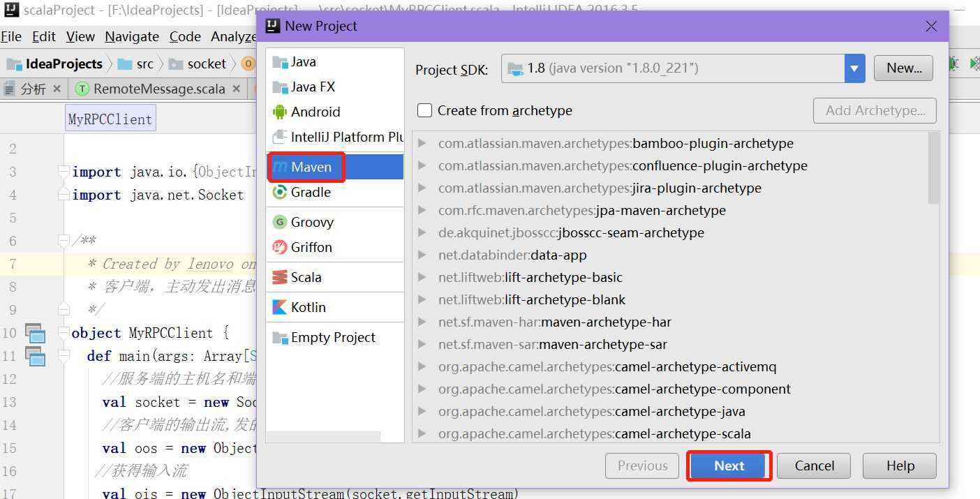Click run with coverage icon in toolbar
Image resolution: width=980 pixels, height=499 pixels.
click(975, 64)
